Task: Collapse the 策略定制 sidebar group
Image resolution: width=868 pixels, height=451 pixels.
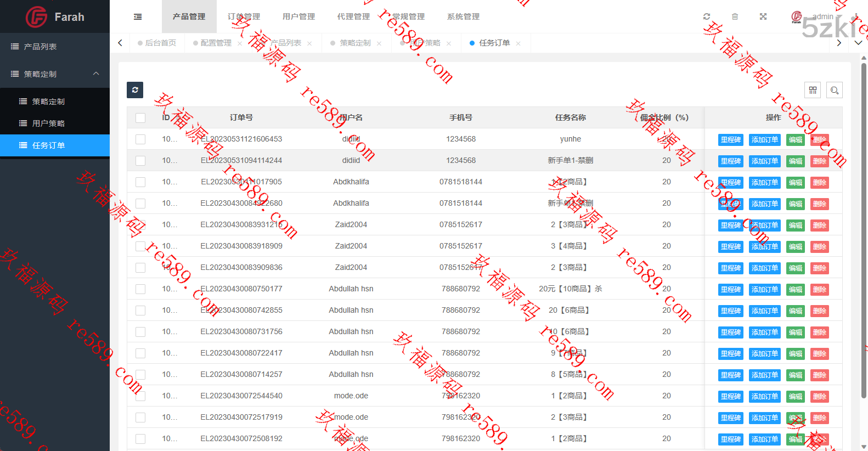Action: (55, 74)
